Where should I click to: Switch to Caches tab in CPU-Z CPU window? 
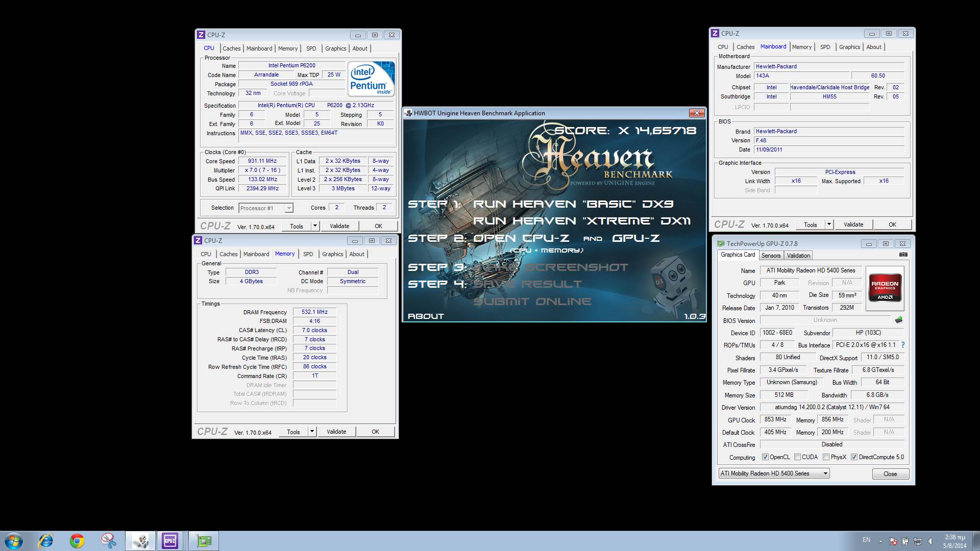pyautogui.click(x=231, y=48)
